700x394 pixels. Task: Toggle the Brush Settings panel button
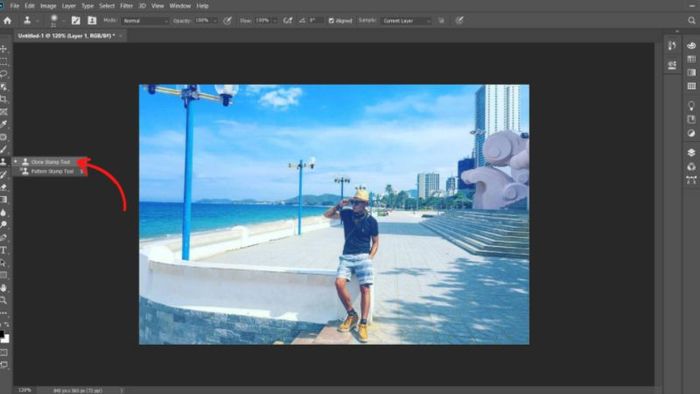coord(76,21)
